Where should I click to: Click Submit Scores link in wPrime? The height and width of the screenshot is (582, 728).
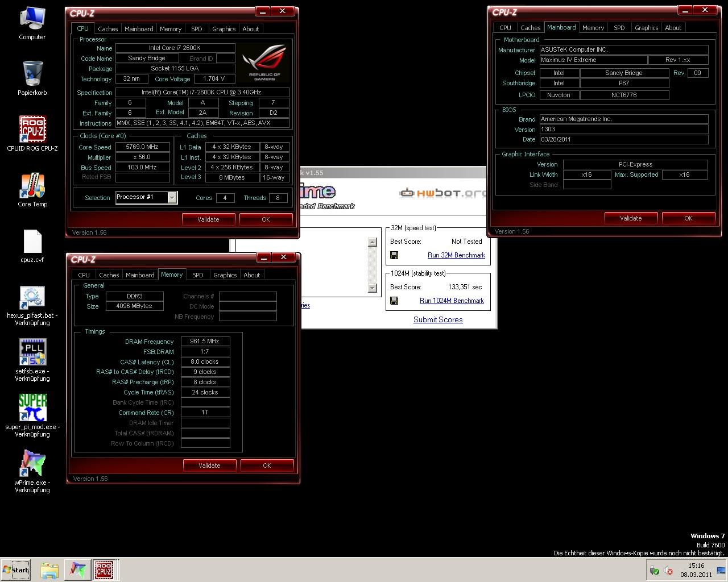tap(438, 319)
